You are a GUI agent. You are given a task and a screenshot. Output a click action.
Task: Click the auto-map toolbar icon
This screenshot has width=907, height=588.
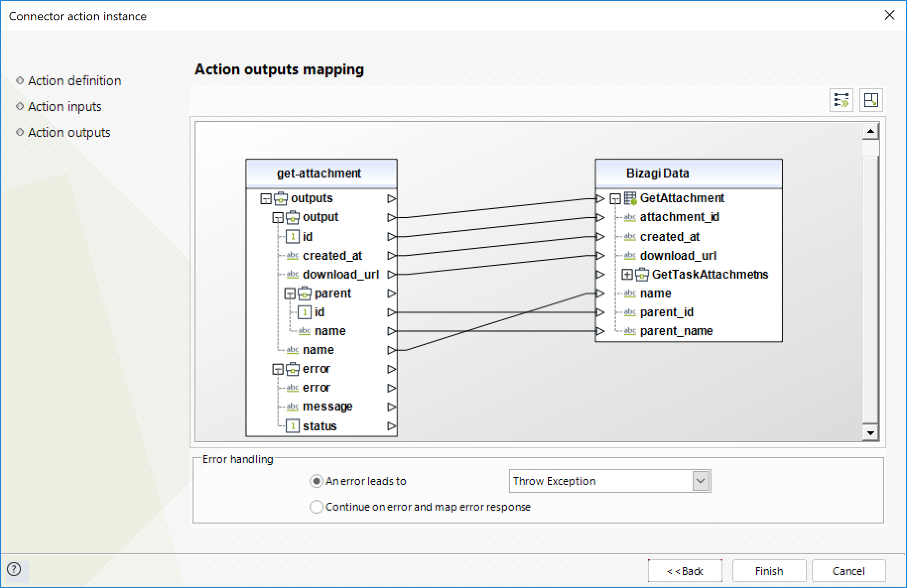pos(842,100)
